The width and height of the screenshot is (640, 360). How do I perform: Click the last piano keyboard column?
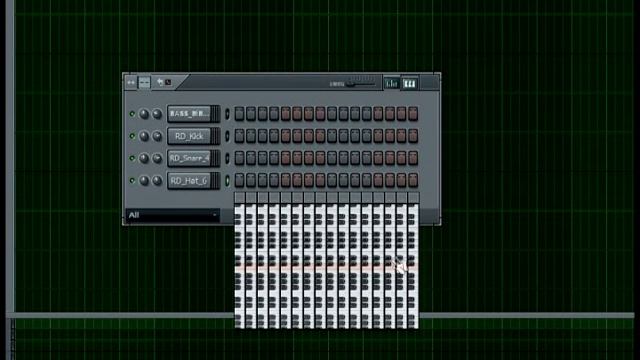[413, 266]
